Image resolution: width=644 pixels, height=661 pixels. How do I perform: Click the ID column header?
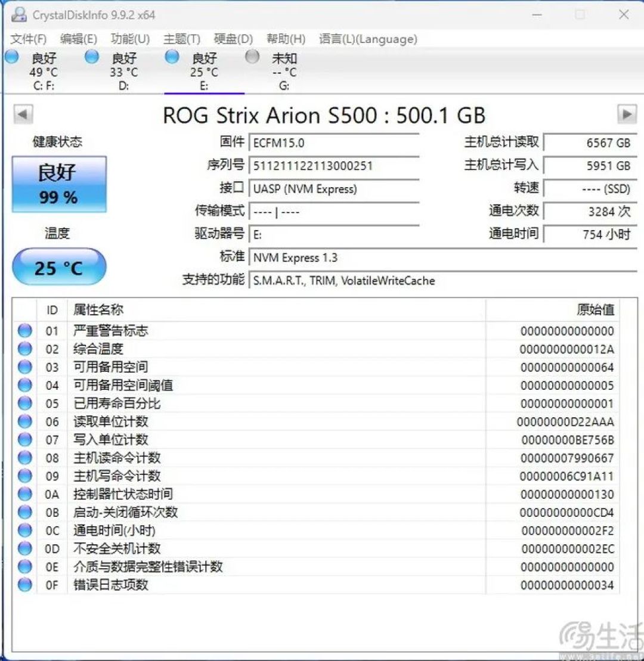click(52, 310)
